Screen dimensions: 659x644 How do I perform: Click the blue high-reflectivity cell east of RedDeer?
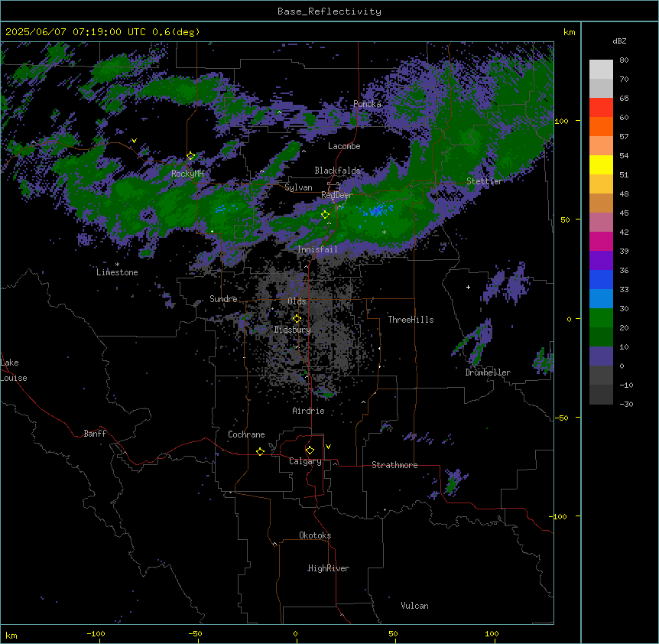click(x=378, y=210)
